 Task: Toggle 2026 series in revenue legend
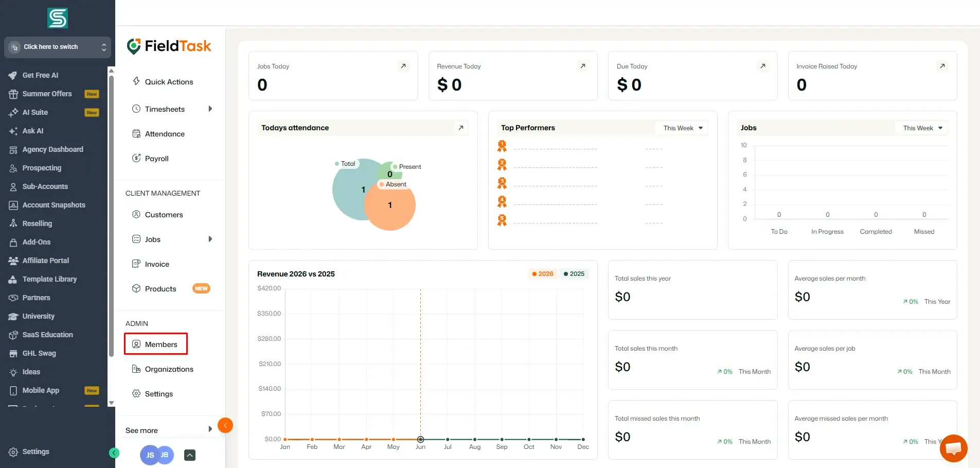543,274
